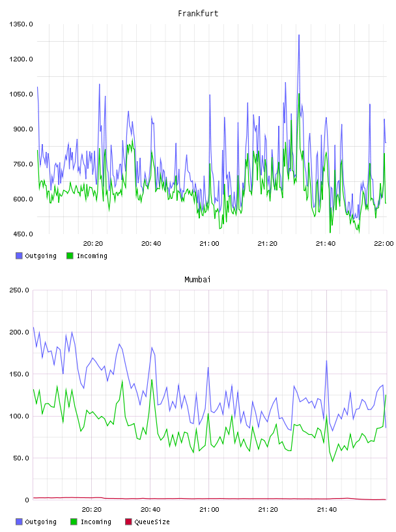Click the 20:40 time label on Mumbai chart

point(150,509)
